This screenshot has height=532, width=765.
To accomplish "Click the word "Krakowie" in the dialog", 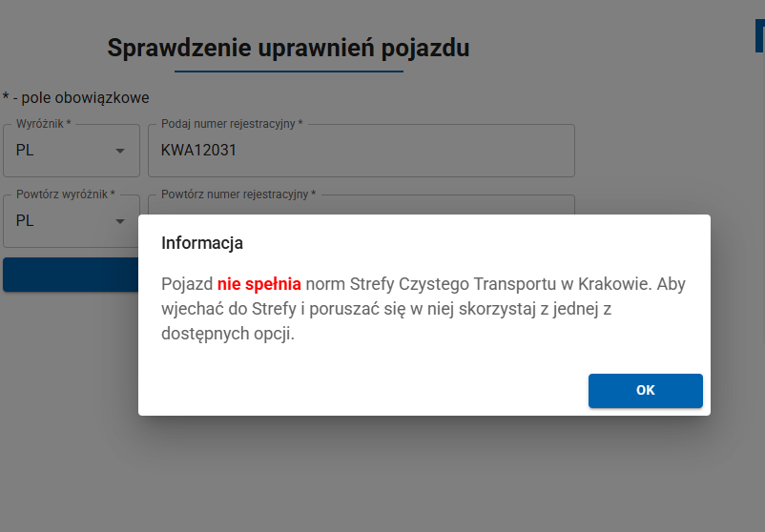I will [x=615, y=284].
